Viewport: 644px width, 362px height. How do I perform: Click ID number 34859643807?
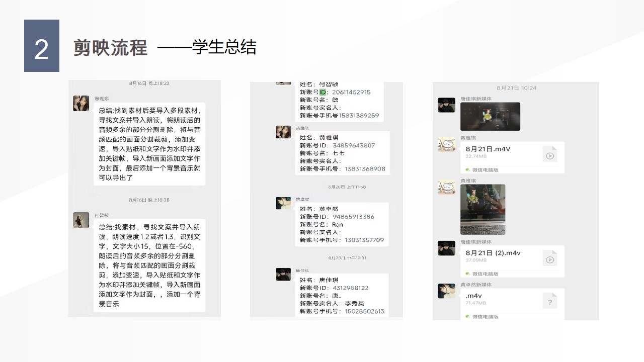[353, 145]
